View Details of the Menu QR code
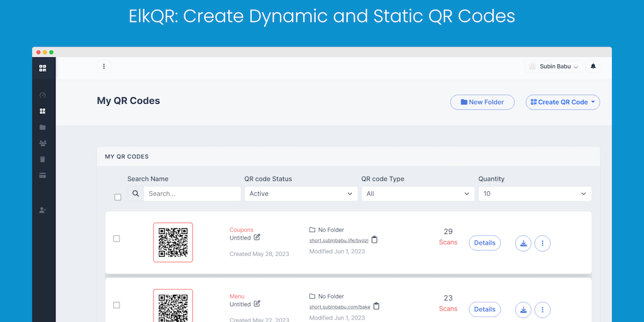Image resolution: width=644 pixels, height=322 pixels. point(484,309)
